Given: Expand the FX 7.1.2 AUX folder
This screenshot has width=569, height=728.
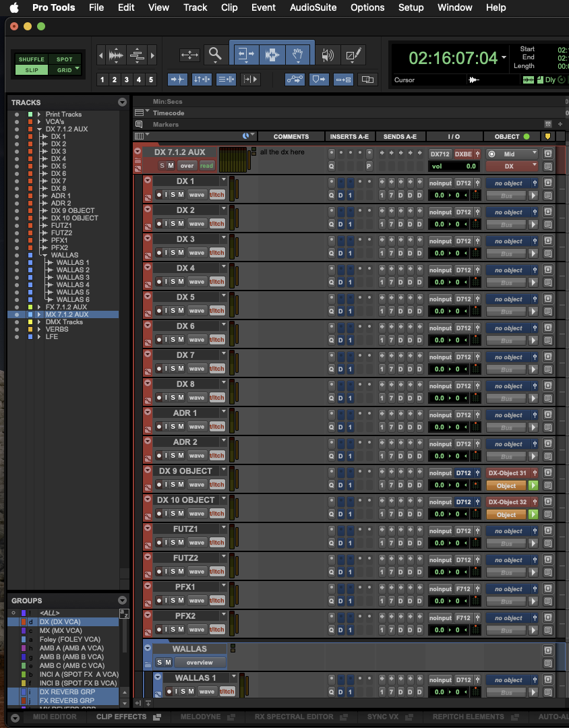Looking at the screenshot, I should pyautogui.click(x=39, y=307).
